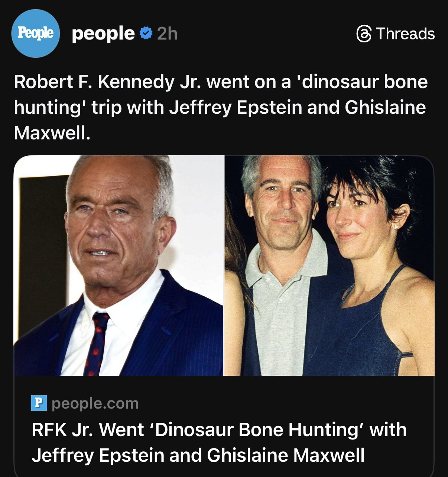Open the people.com domain link
Image resolution: width=448 pixels, height=477 pixels.
(x=95, y=403)
